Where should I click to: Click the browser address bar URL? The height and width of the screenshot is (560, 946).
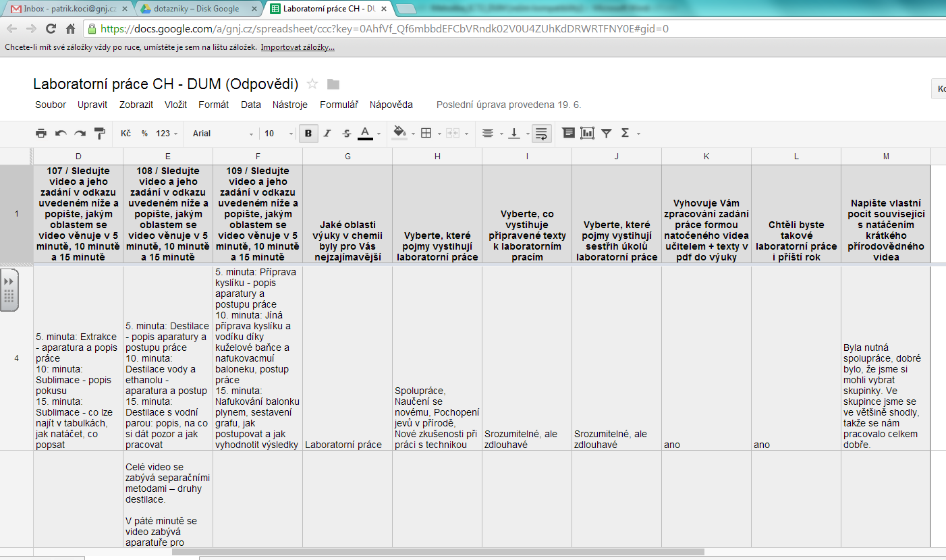(385, 29)
